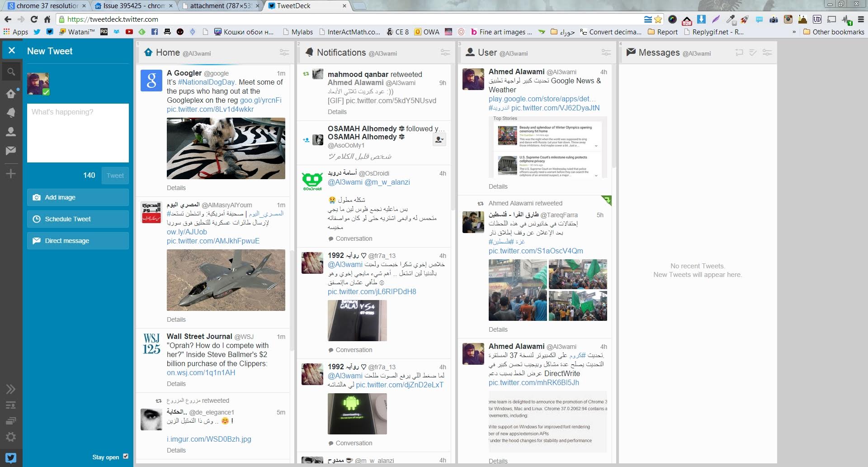Image resolution: width=868 pixels, height=467 pixels.
Task: Close the New Tweet panel
Action: [12, 51]
